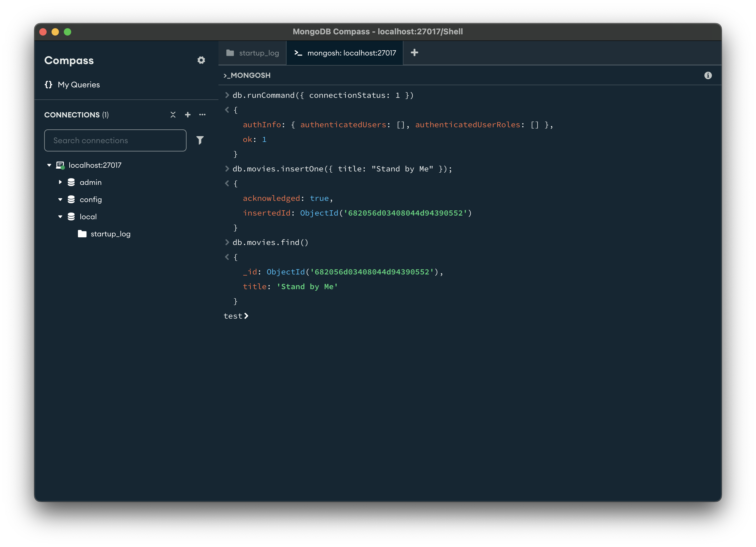The width and height of the screenshot is (756, 547).
Task: Switch to mongosh: localhost:27017 tab
Action: pos(345,53)
